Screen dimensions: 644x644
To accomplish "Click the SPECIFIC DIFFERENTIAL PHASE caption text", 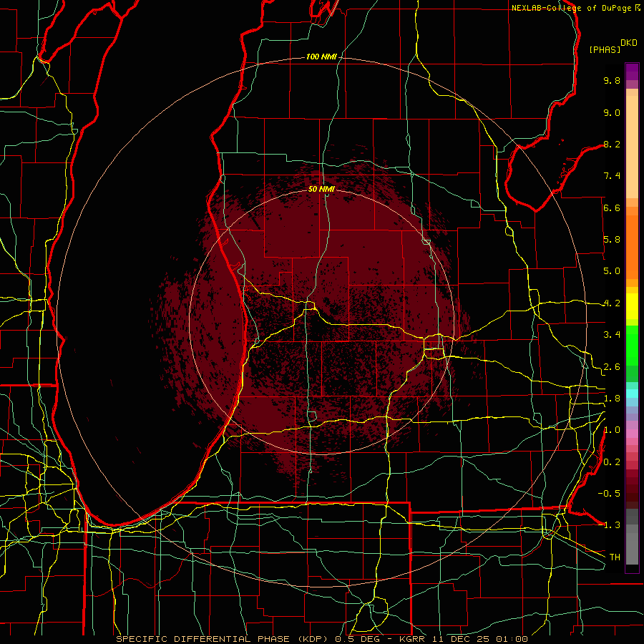I will click(x=204, y=639).
